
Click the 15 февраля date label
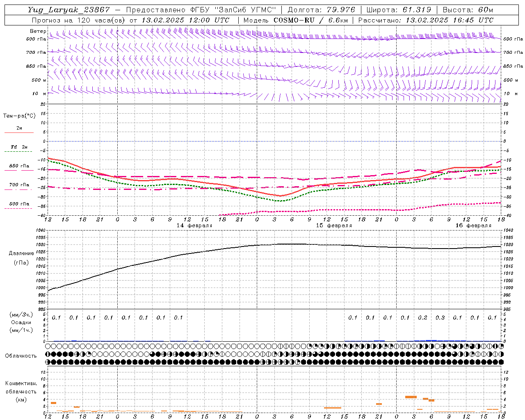click(334, 226)
